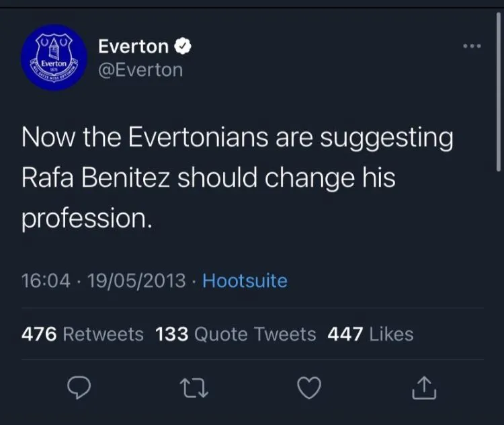Retweet using the arrows icon

click(194, 387)
